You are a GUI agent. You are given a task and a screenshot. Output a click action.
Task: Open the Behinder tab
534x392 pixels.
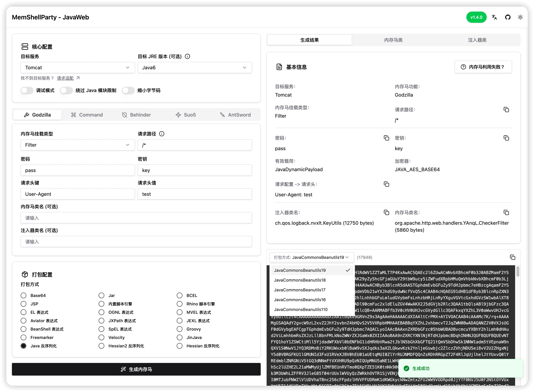[136, 115]
